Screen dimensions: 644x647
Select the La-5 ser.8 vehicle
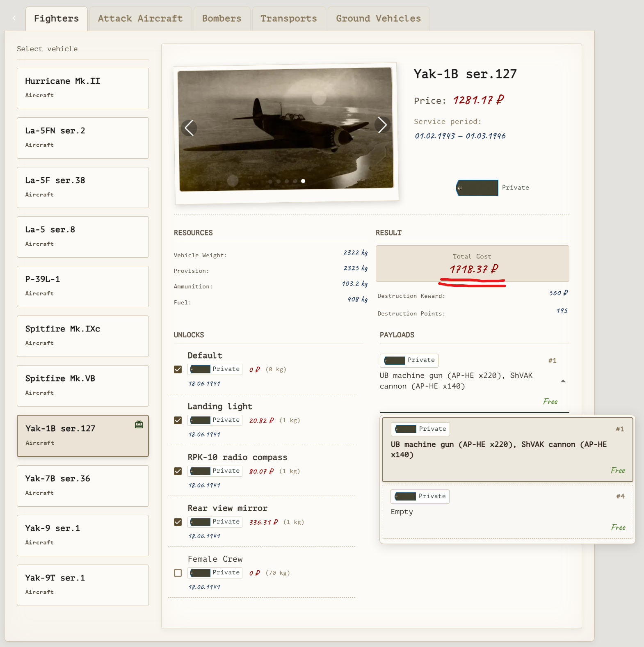83,237
